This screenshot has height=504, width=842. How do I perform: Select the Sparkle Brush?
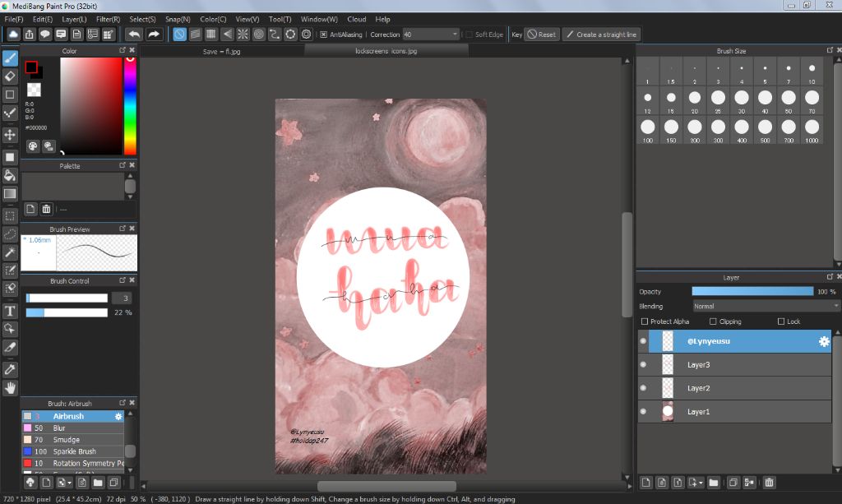73,451
